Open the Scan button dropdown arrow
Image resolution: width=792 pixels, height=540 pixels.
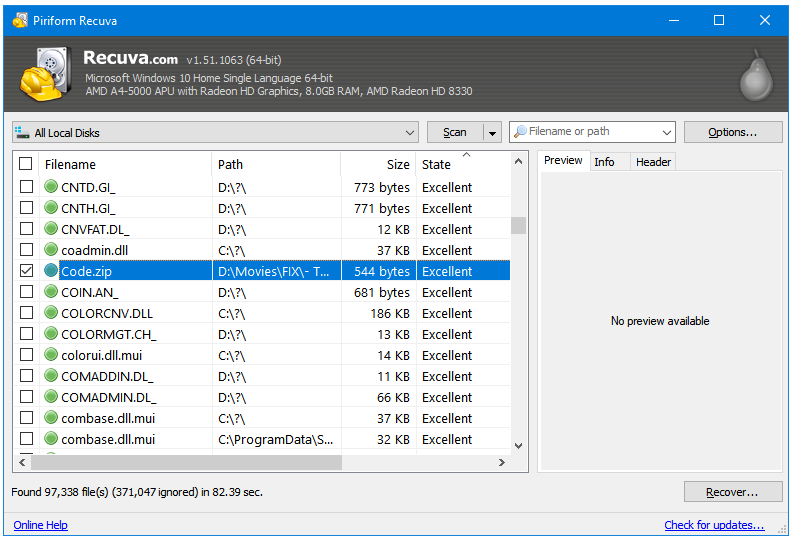pos(492,133)
